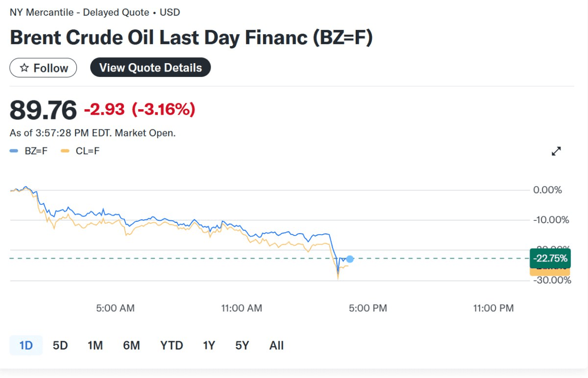Viewport: 588px width, 378px height.
Task: Click the blue BZ=F legend marker
Action: [x=14, y=151]
